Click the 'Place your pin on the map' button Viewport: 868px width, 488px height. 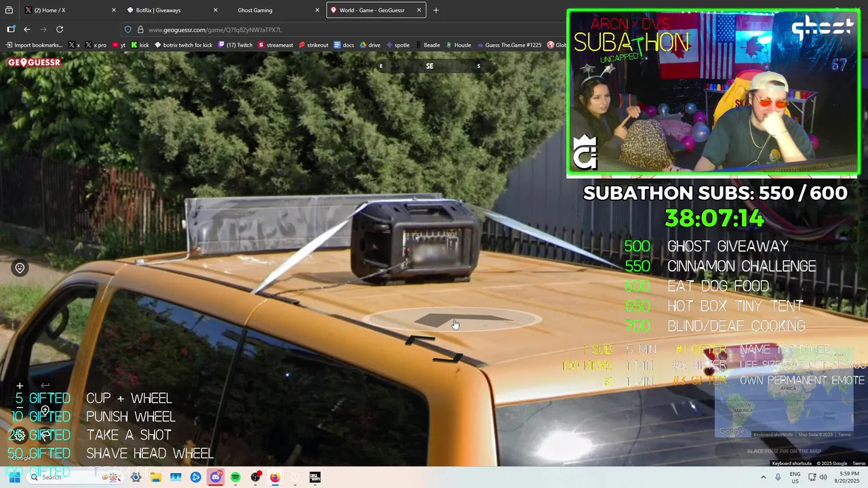(x=784, y=451)
